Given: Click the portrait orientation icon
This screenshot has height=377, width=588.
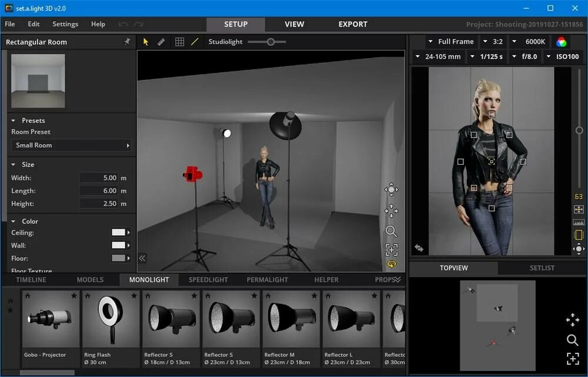Looking at the screenshot, I should click(x=579, y=235).
